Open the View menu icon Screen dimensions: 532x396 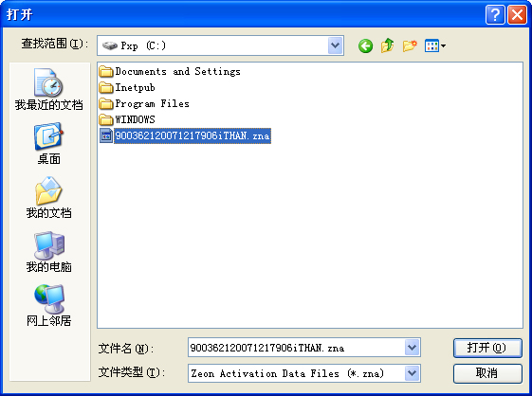435,45
